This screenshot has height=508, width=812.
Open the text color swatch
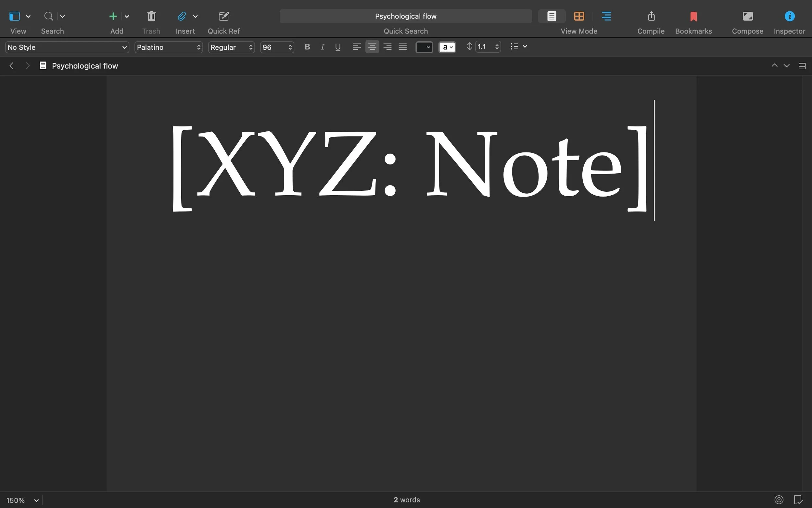click(x=424, y=47)
